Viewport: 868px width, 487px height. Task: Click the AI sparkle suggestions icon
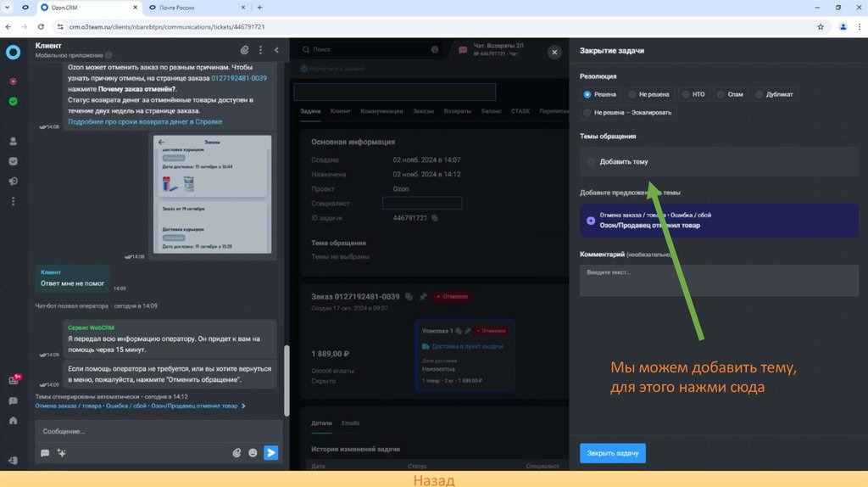tap(61, 453)
